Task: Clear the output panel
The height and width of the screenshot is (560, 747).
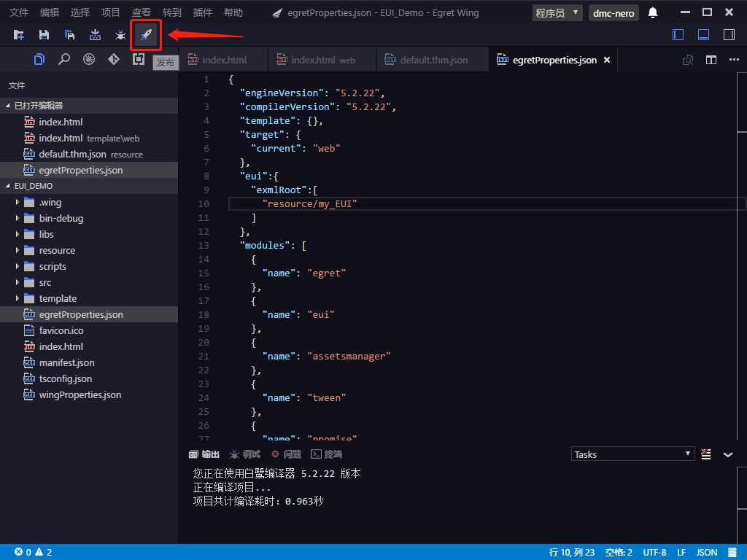Action: (706, 454)
